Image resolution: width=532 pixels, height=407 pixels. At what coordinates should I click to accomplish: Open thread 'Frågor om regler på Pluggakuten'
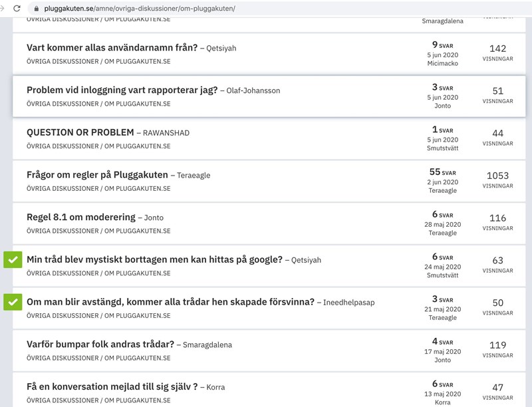[x=97, y=176]
